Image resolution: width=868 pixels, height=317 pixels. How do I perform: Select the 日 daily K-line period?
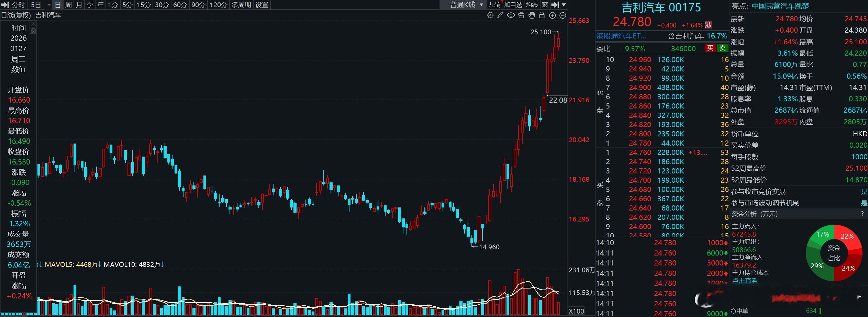(x=58, y=5)
